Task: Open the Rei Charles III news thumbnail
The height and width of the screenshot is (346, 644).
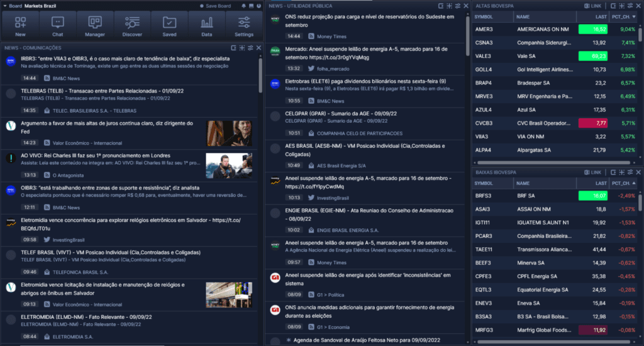Action: point(229,165)
